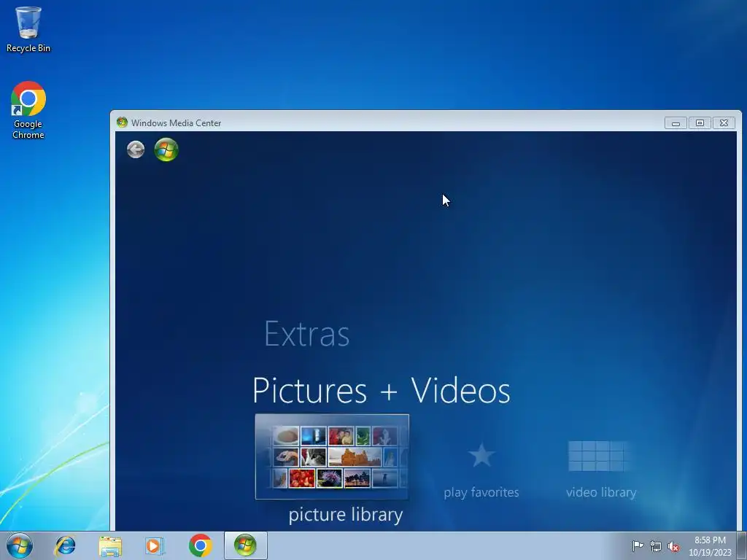Open the clock showing 8:58 PM

710,546
